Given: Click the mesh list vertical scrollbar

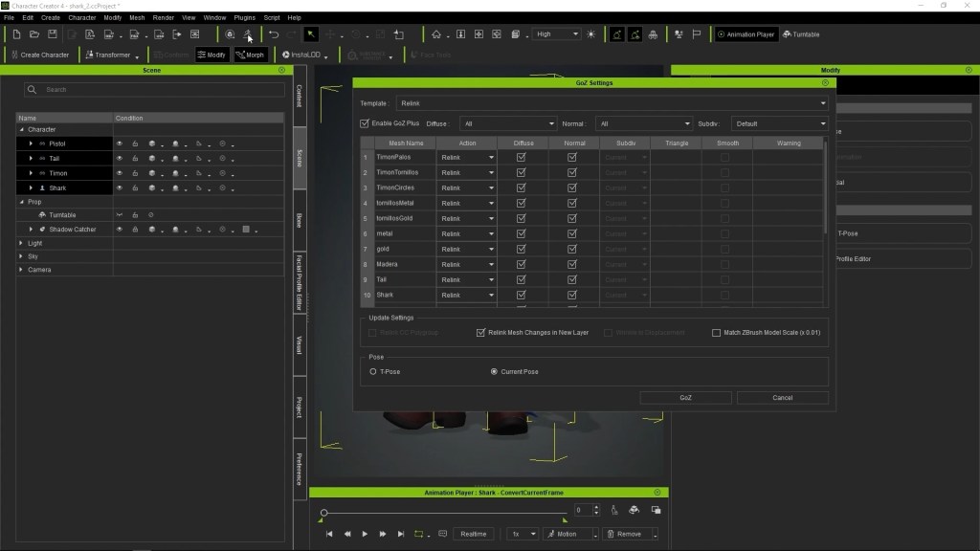Looking at the screenshot, I should tap(826, 187).
